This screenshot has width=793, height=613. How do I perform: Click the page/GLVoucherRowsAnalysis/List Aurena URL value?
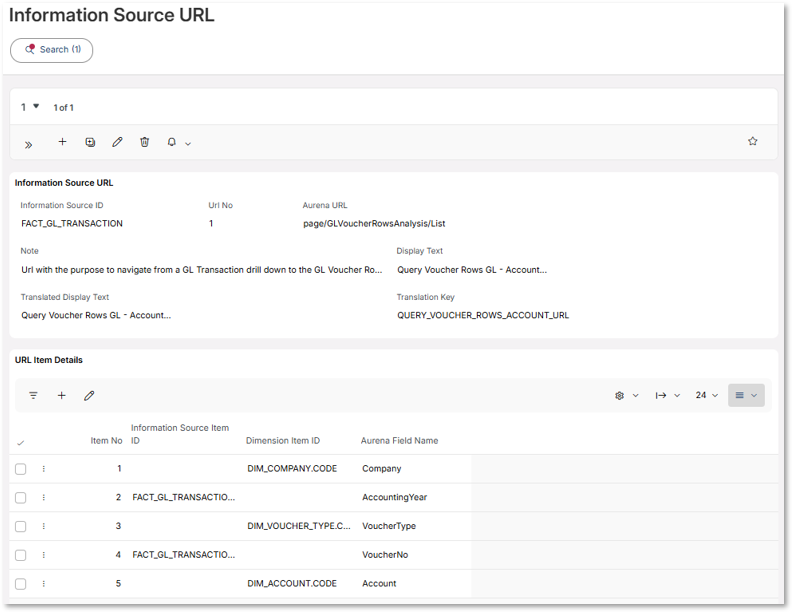pos(374,224)
